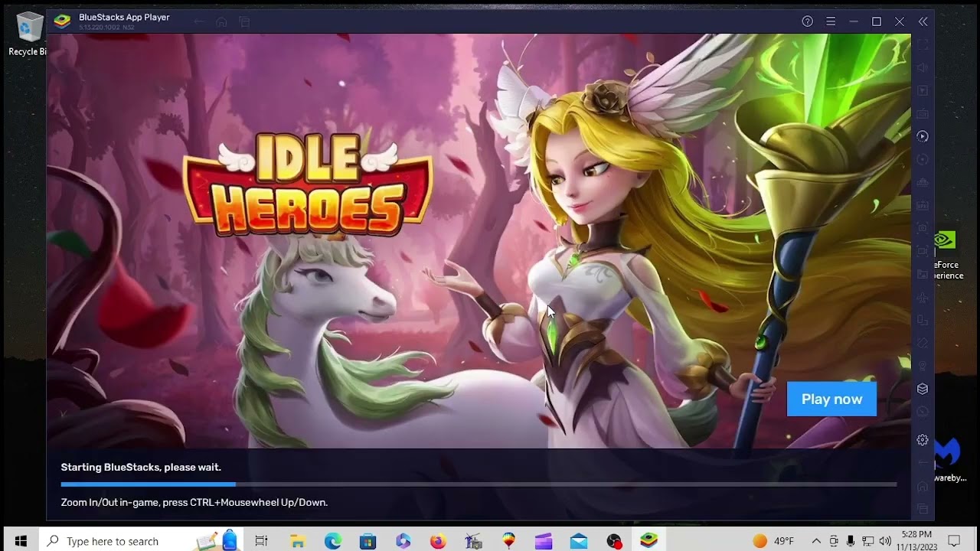Open the Mail app from the taskbar

579,541
